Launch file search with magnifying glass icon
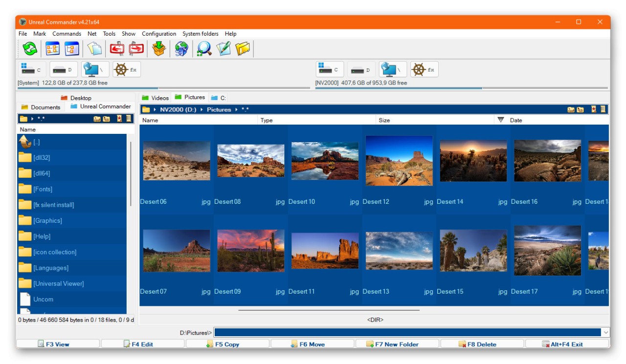This screenshot has width=626, height=364. point(203,49)
